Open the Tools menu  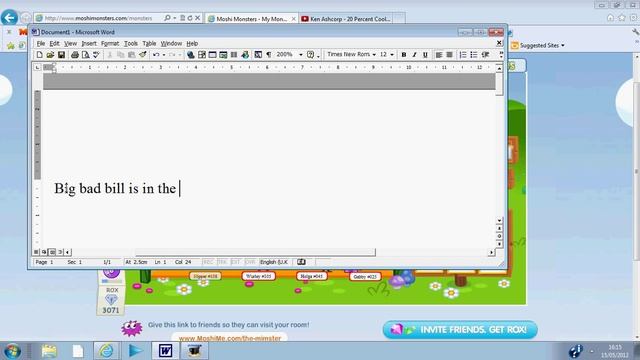[x=131, y=43]
